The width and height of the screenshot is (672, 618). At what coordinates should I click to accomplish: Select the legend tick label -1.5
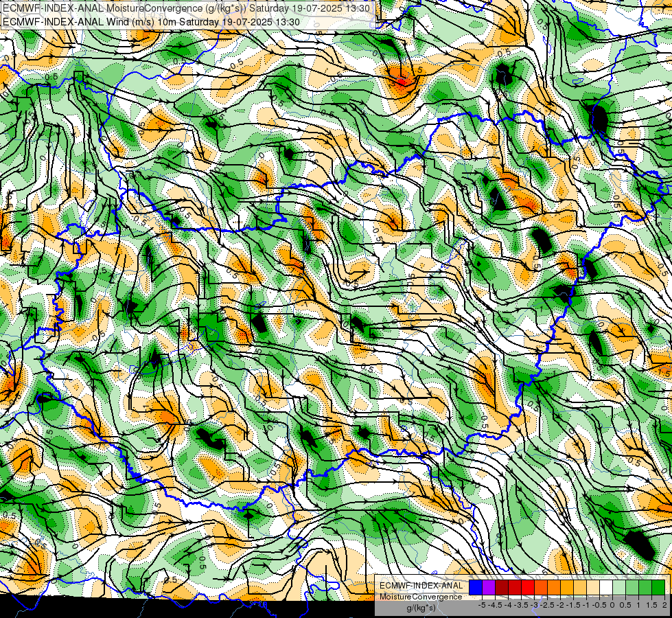(573, 605)
